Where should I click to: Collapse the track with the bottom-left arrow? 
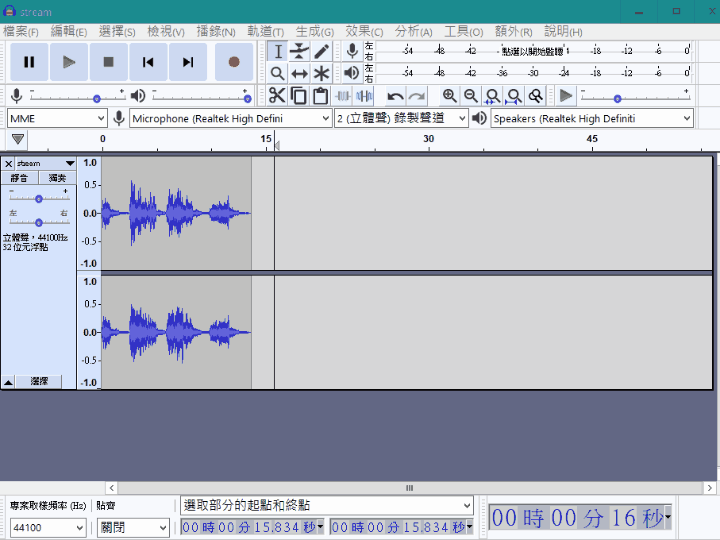[x=8, y=382]
